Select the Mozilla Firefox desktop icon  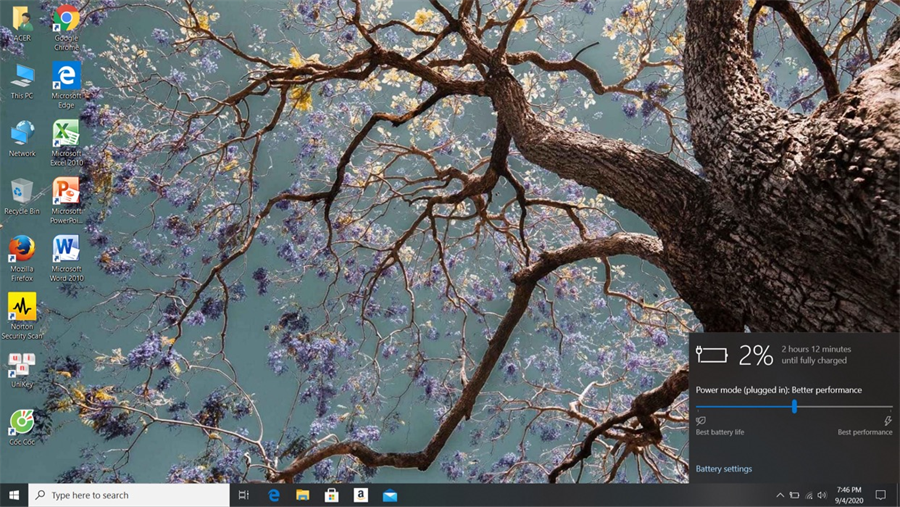click(x=22, y=258)
